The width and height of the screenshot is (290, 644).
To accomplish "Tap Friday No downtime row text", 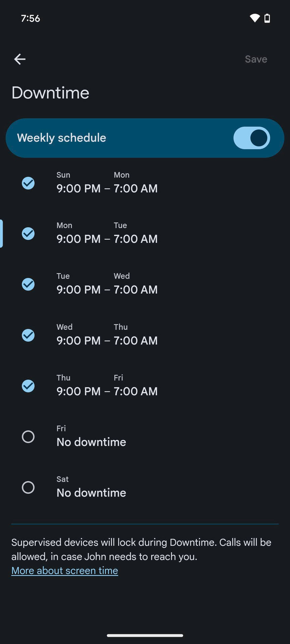I will pyautogui.click(x=91, y=442).
